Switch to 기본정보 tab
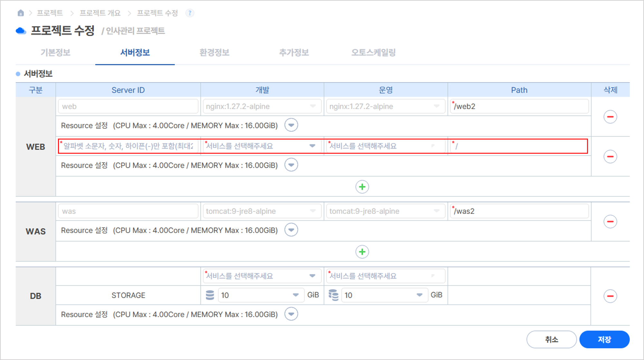This screenshot has height=360, width=644. tap(55, 53)
